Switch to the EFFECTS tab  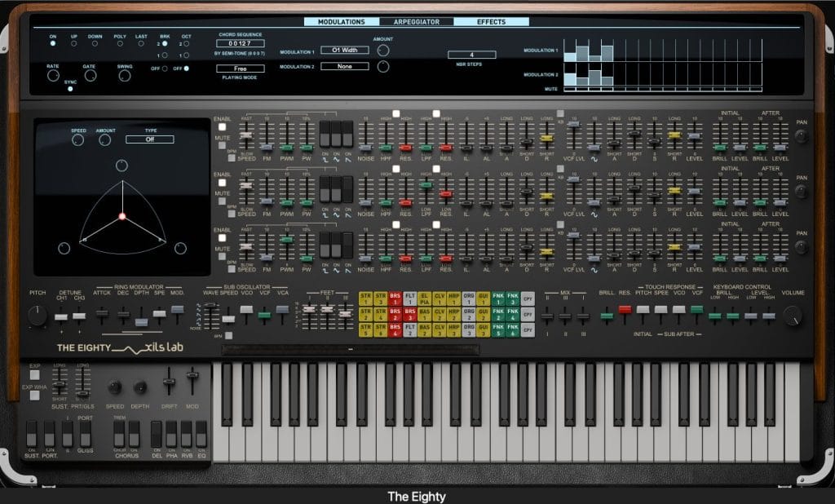(491, 22)
